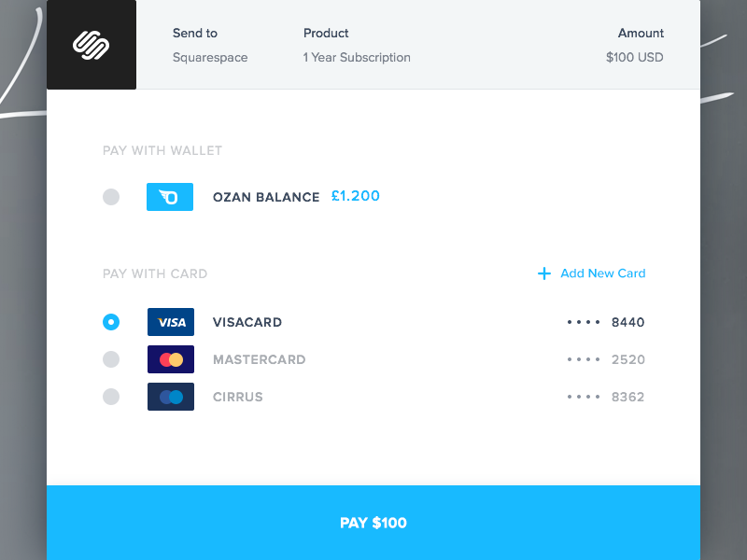The image size is (747, 560).
Task: Click the Mastercard icon
Action: [x=170, y=359]
